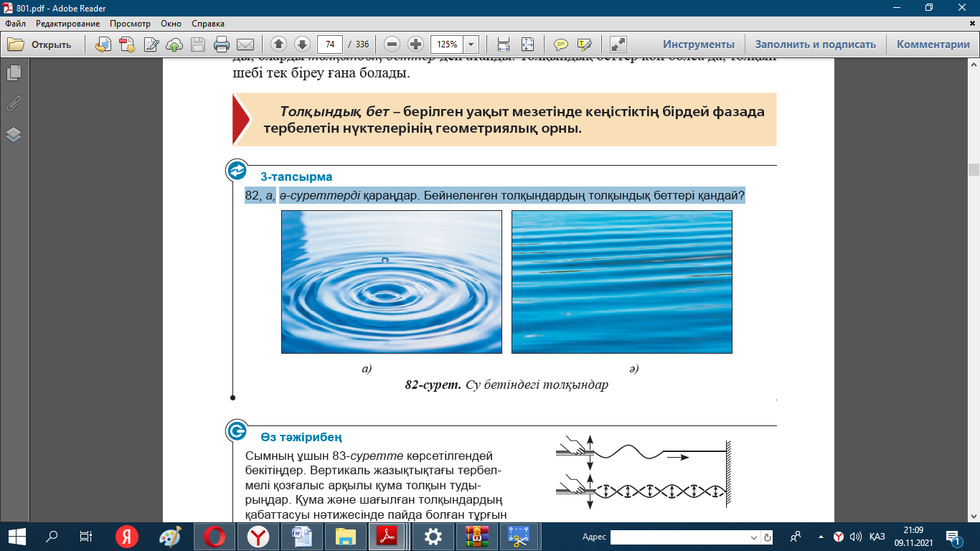980x551 pixels.
Task: Open the Окно menu
Action: [171, 24]
